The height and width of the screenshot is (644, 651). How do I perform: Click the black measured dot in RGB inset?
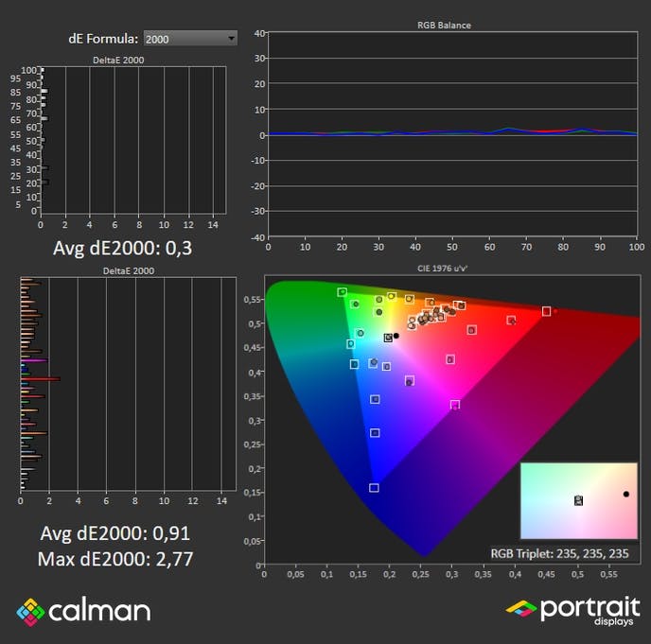coord(625,495)
